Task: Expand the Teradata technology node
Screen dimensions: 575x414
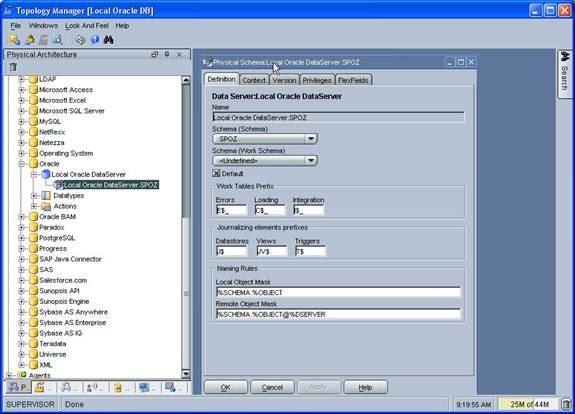Action: point(22,344)
